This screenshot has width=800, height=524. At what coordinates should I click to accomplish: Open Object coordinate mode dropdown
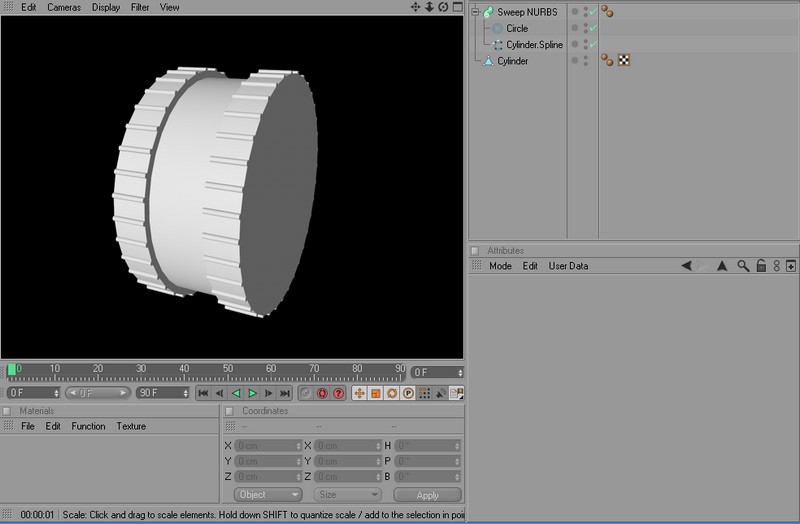(x=268, y=494)
